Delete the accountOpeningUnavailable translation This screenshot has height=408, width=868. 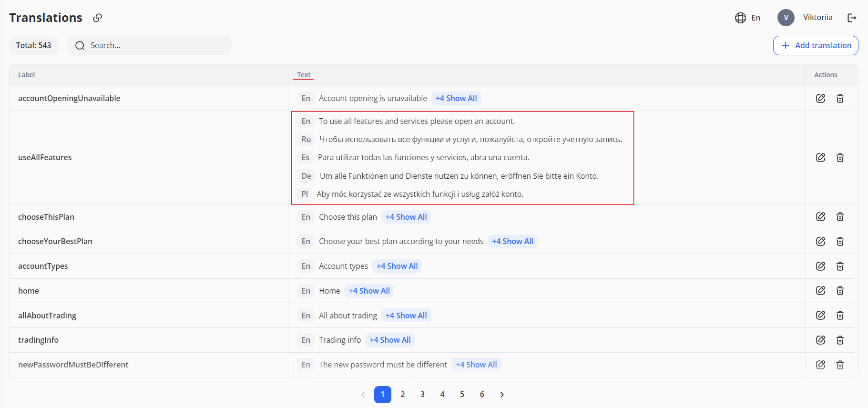[840, 98]
